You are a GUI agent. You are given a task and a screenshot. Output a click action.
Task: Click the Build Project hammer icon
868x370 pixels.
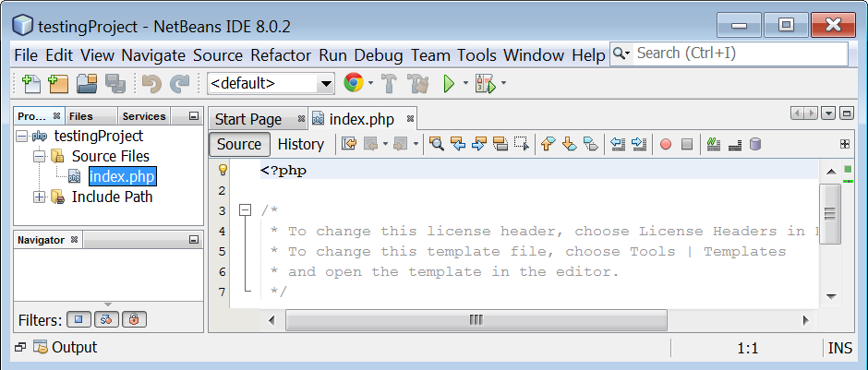pos(391,84)
